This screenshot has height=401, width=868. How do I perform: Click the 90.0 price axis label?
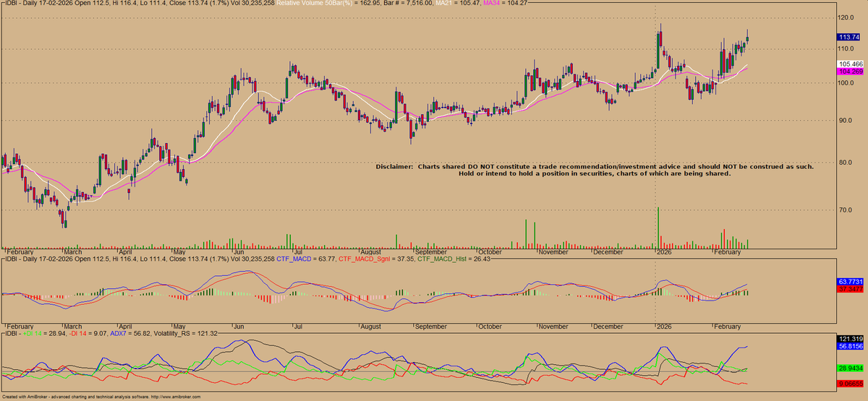[x=846, y=120]
